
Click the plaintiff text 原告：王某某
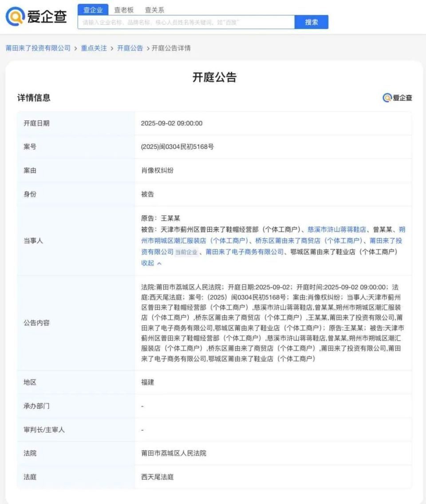161,218
